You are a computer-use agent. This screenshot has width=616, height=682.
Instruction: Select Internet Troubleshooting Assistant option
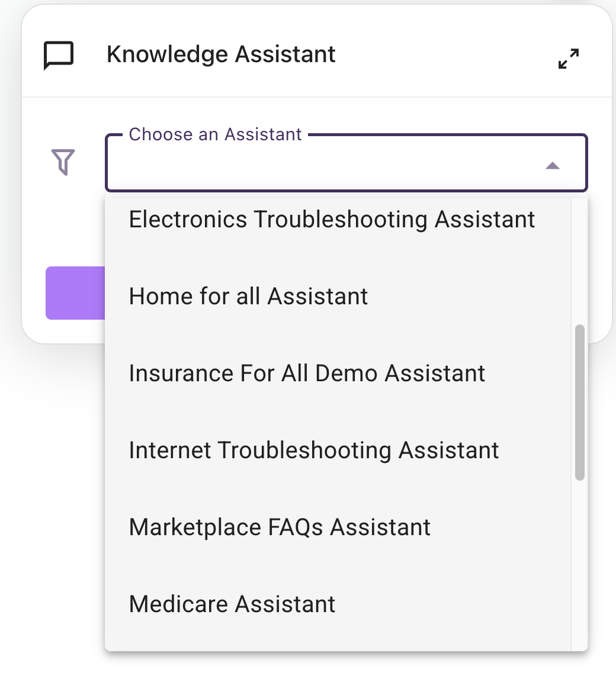pos(314,451)
